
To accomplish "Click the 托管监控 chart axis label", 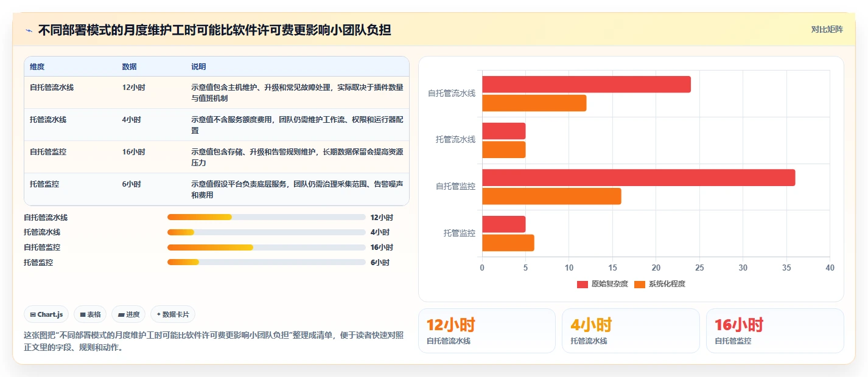I will pyautogui.click(x=460, y=233).
